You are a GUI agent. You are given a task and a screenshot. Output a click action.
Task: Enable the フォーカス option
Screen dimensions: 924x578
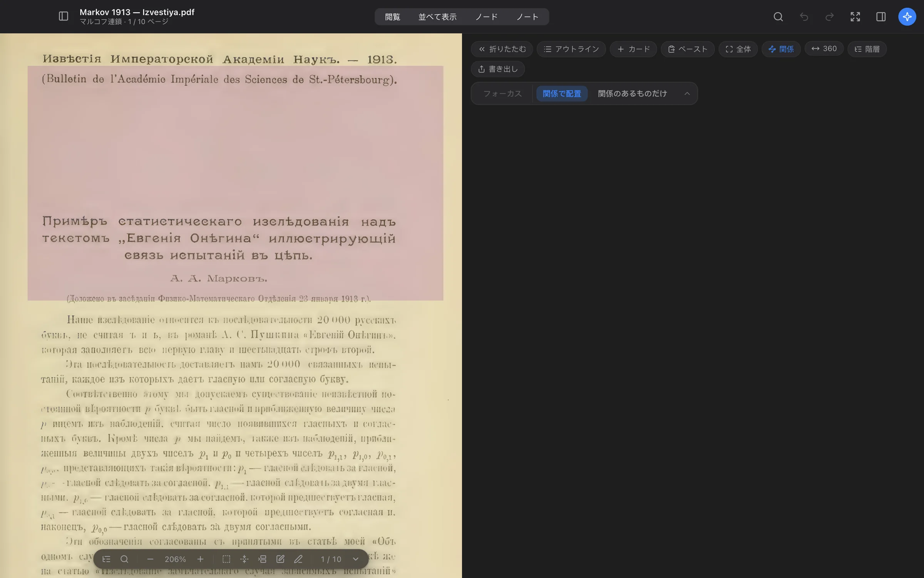[502, 94]
